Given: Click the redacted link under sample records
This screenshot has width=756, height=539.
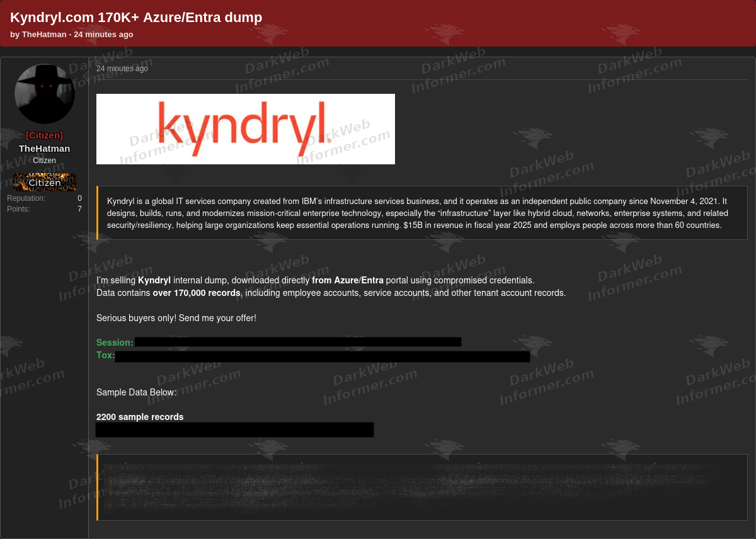Looking at the screenshot, I should [234, 429].
